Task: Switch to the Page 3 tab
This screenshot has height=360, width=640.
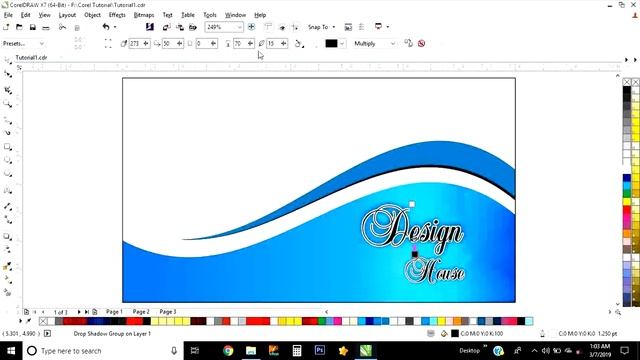Action: pyautogui.click(x=168, y=311)
